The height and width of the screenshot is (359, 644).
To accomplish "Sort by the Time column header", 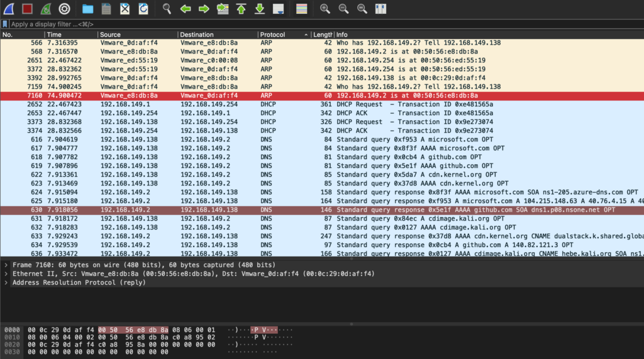I will pyautogui.click(x=71, y=35).
